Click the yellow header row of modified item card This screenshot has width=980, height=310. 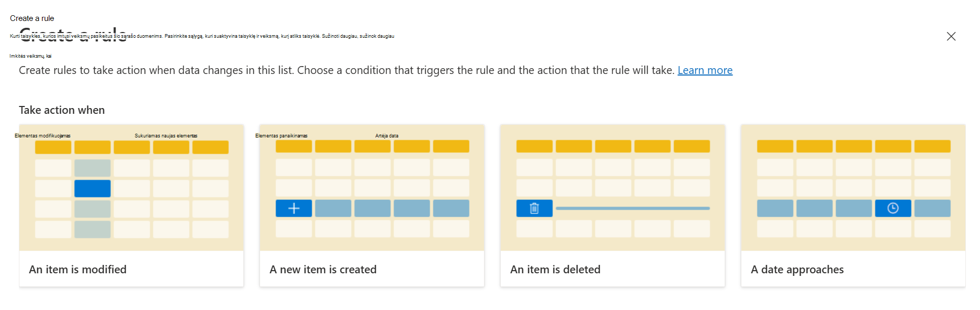tap(132, 147)
